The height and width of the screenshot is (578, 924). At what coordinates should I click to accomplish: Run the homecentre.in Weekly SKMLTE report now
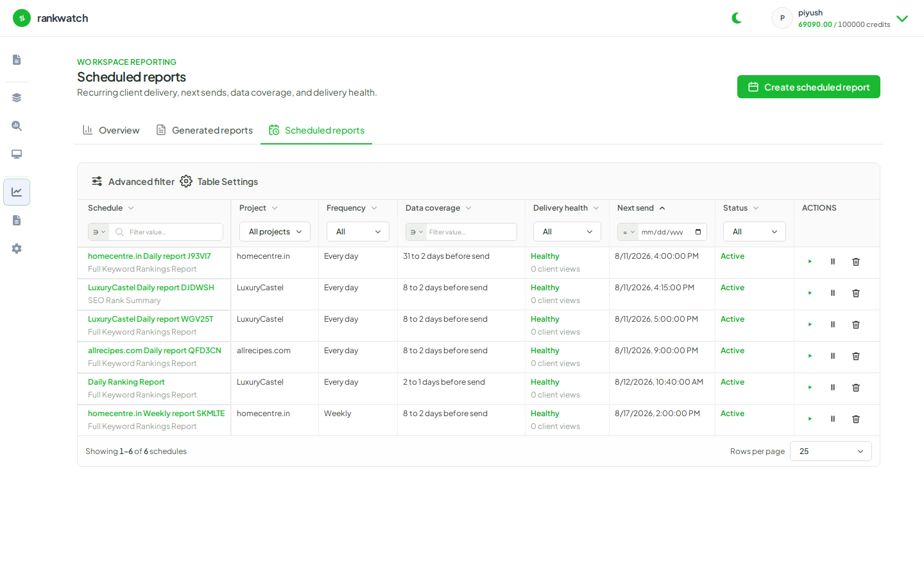tap(810, 419)
